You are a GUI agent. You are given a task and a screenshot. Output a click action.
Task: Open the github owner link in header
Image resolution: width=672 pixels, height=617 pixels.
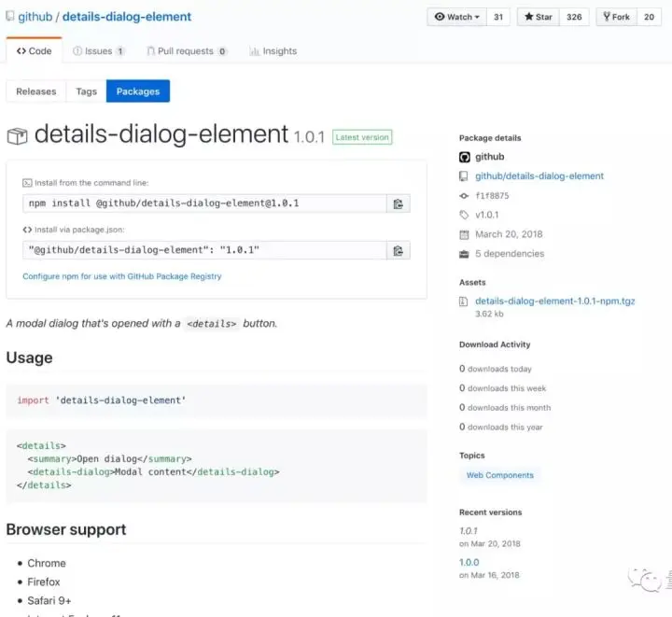[x=35, y=17]
